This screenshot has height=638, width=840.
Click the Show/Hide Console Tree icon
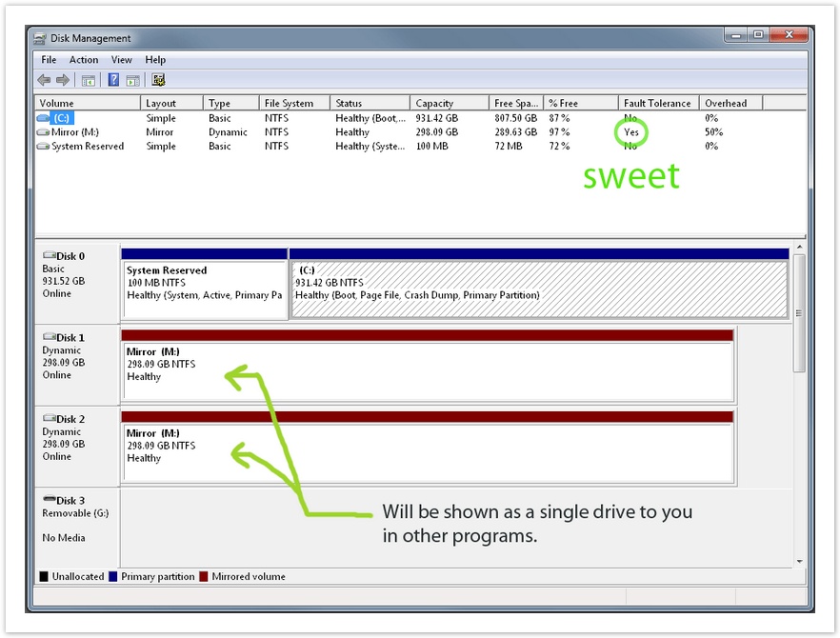89,80
